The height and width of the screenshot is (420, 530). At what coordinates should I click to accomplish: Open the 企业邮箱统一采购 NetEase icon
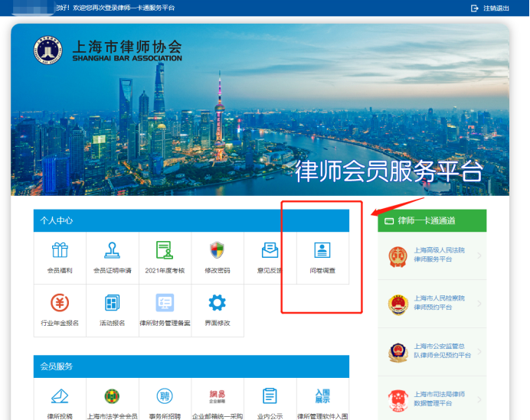[x=218, y=396]
